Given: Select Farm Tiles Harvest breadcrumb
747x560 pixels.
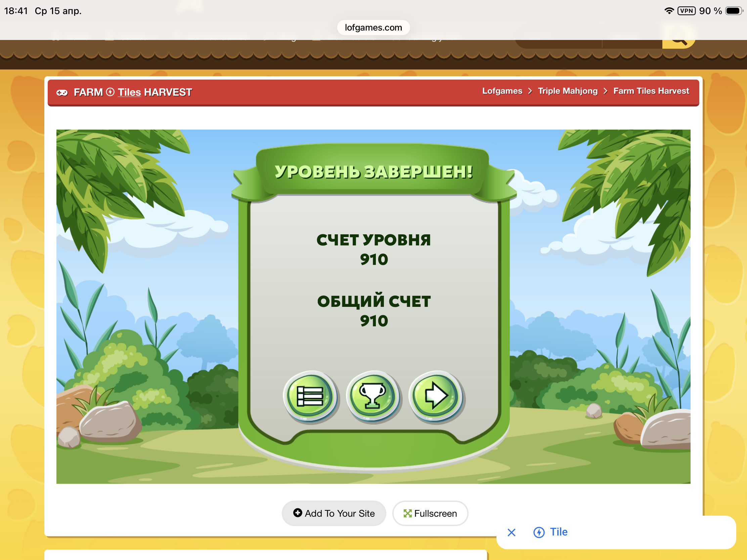Looking at the screenshot, I should coord(651,91).
